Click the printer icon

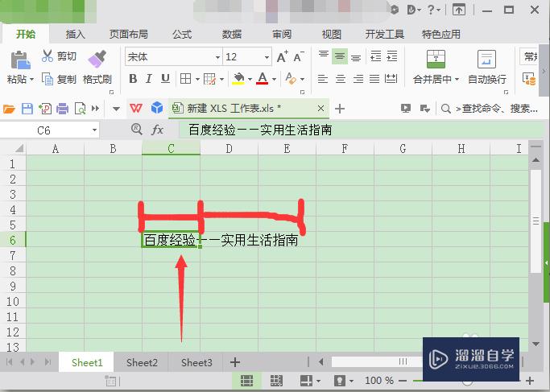(63, 109)
